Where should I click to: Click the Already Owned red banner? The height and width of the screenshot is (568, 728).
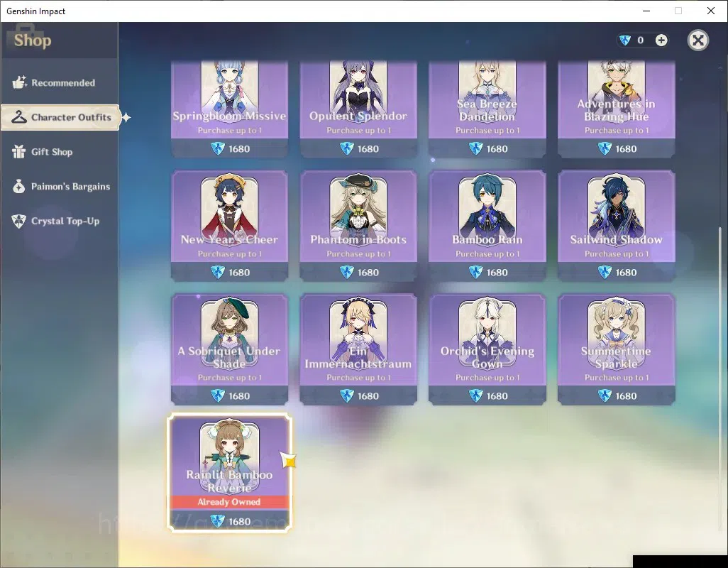[229, 502]
